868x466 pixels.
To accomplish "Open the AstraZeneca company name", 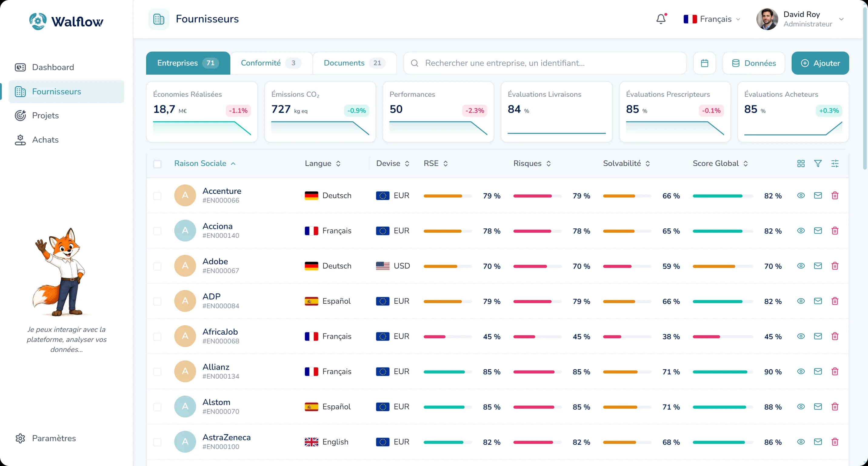I will tap(226, 437).
